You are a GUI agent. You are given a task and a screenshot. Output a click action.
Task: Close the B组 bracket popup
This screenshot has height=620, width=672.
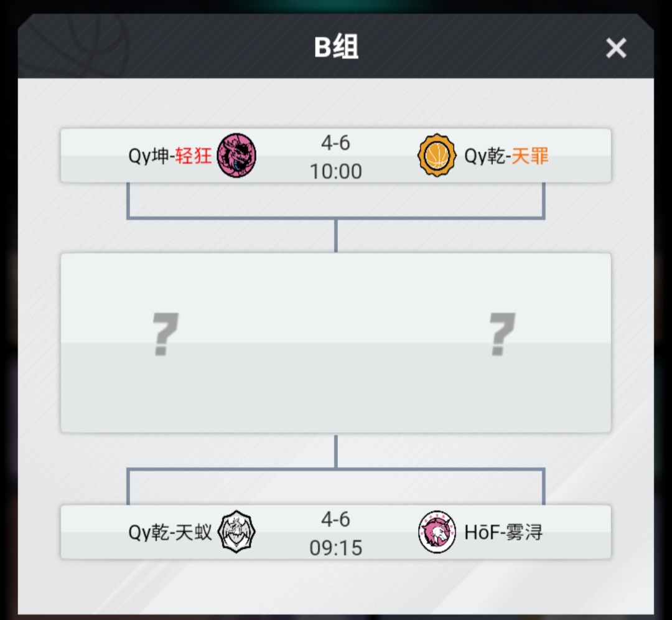click(616, 47)
